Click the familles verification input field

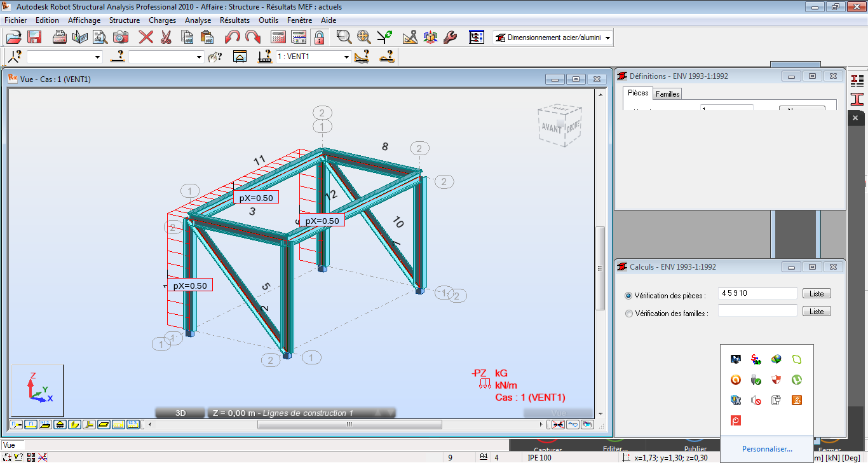(x=757, y=310)
